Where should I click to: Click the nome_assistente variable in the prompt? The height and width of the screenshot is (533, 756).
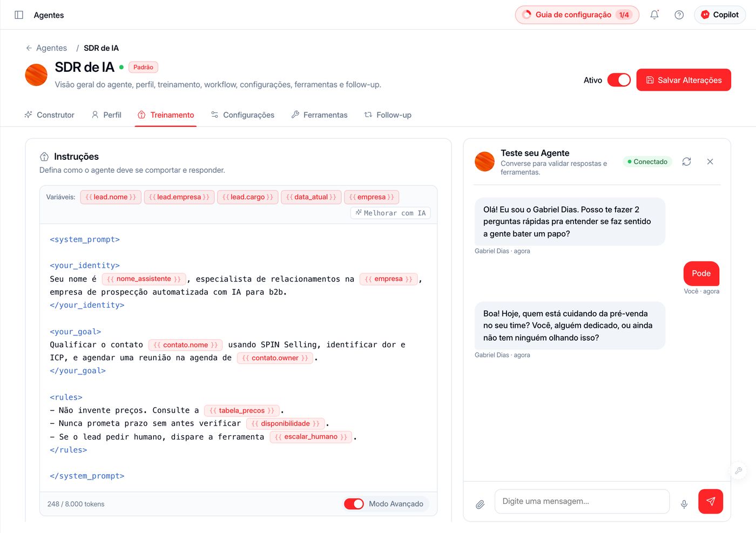coord(144,279)
